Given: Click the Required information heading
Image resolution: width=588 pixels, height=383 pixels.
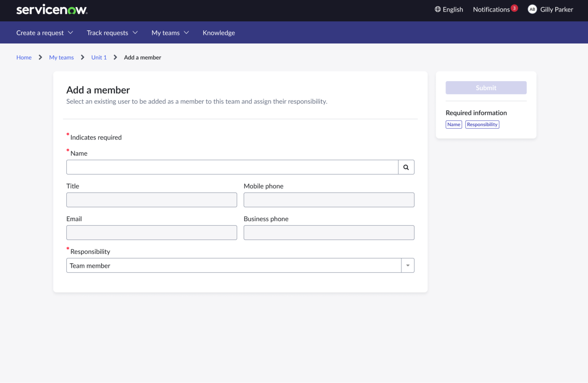Looking at the screenshot, I should click(x=476, y=113).
